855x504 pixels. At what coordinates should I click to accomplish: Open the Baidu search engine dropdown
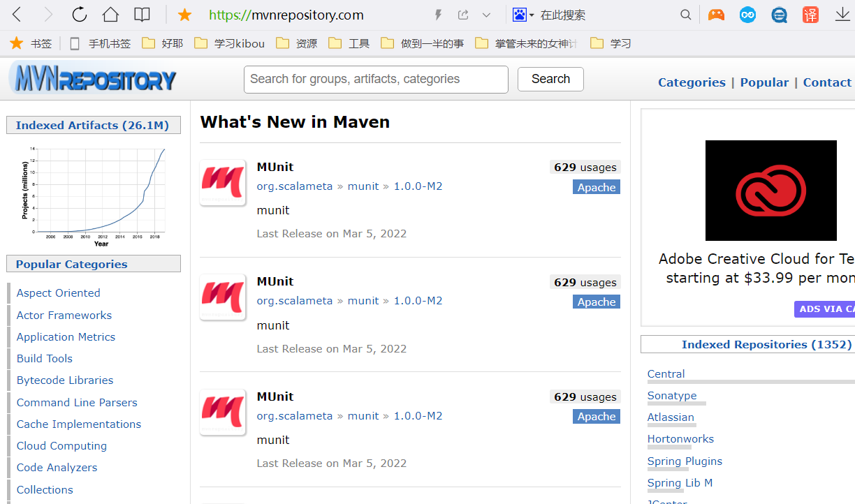pos(523,15)
